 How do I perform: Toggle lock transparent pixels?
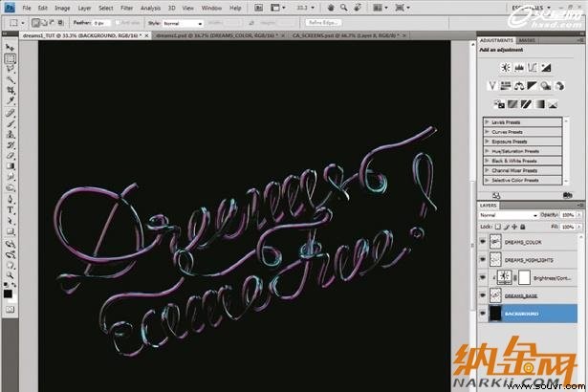(498, 227)
